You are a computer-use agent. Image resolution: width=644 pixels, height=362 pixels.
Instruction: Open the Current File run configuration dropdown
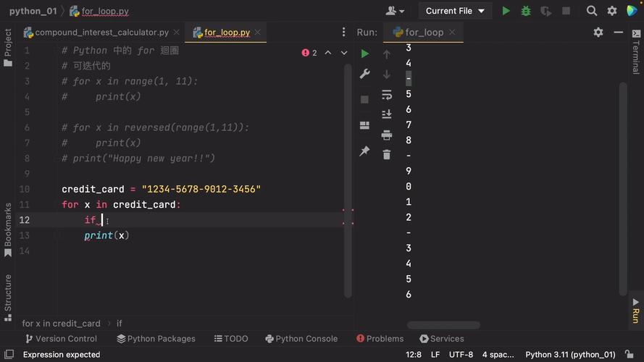click(455, 11)
